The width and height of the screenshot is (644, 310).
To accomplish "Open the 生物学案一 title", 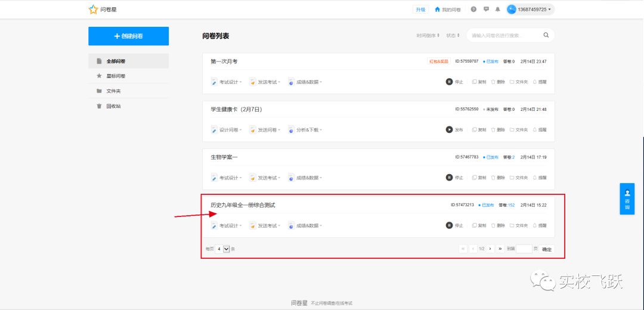I will (x=224, y=157).
